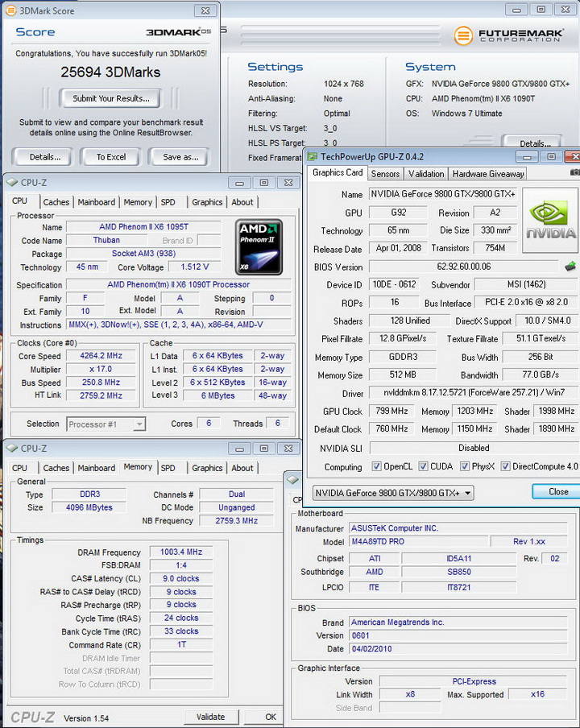Image resolution: width=580 pixels, height=728 pixels.
Task: Switch to Validation tab in GPU-Z
Action: pos(426,174)
